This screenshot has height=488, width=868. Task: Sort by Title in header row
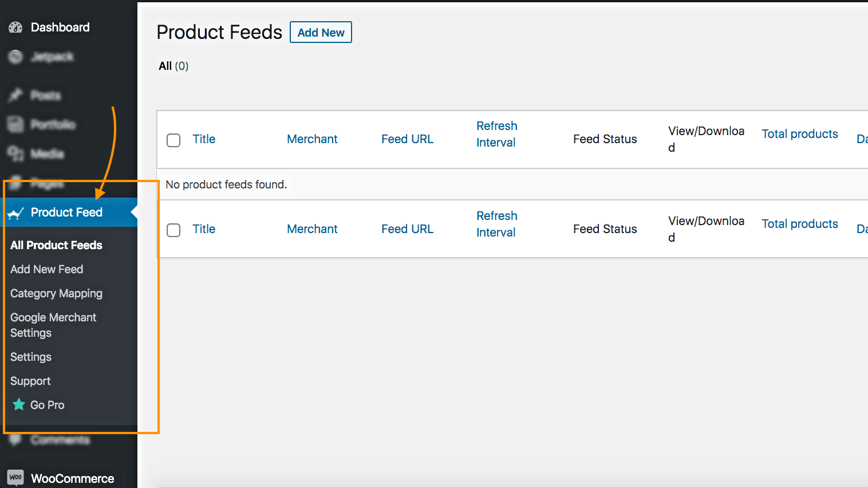pyautogui.click(x=204, y=139)
